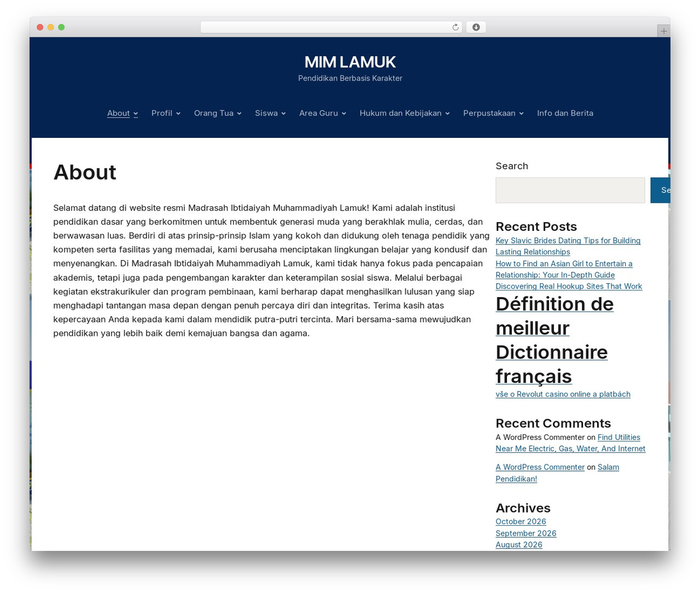Open Key Slavic Brides Dating Tips post
Screen dimensions: 700x593
click(568, 246)
